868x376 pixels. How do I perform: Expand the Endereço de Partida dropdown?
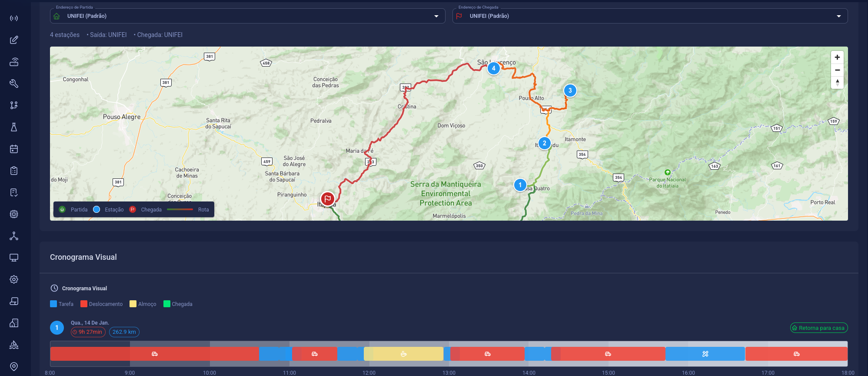247,16
